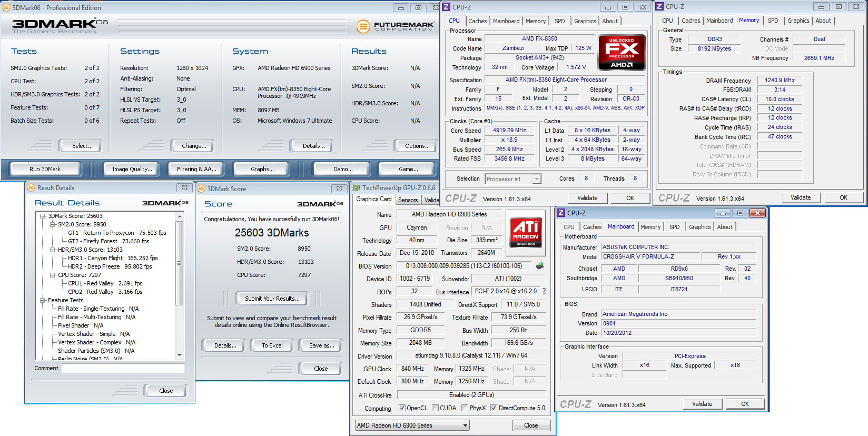868x436 pixels.
Task: Click the 4919.29 MHz Core Speed value
Action: 509,130
